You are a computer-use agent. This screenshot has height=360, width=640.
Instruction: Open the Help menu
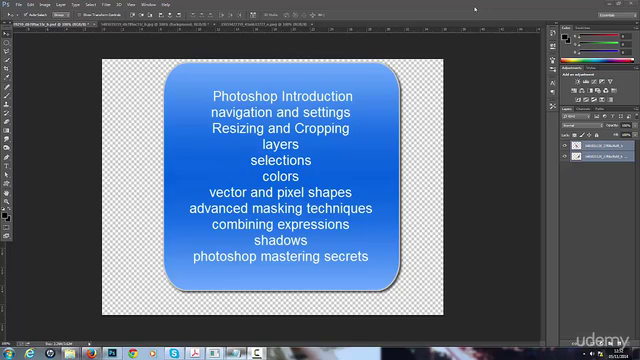[166, 4]
